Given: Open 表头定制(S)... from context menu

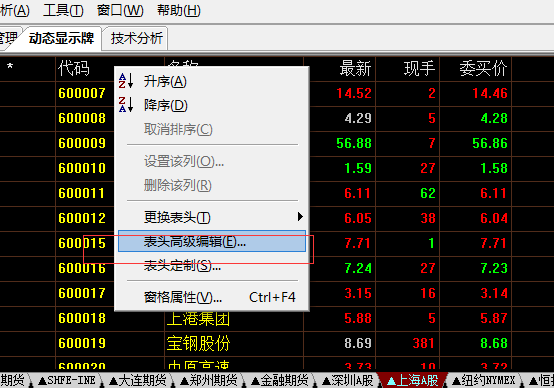Looking at the screenshot, I should tap(211, 265).
